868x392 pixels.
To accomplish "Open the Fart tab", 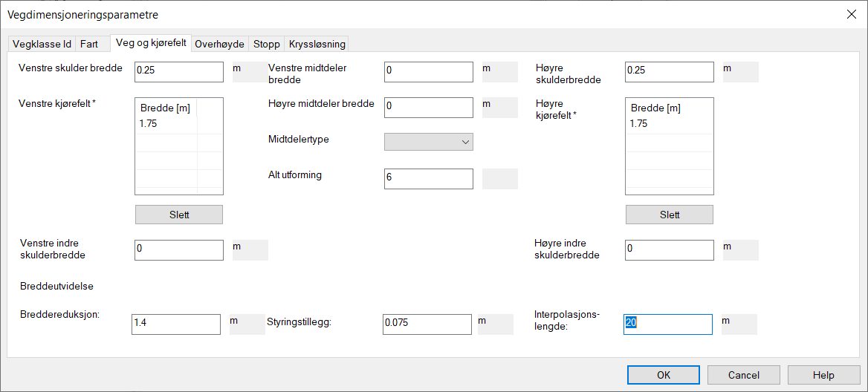I will [89, 44].
